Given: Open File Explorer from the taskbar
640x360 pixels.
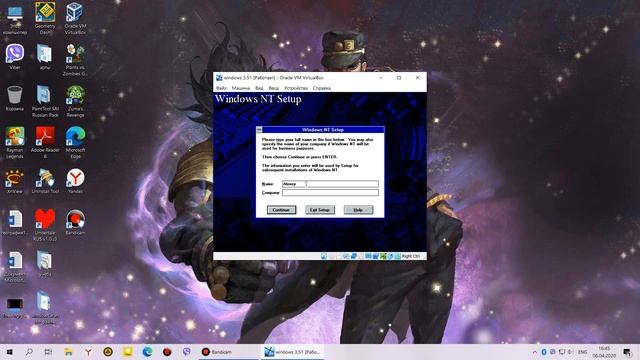Looking at the screenshot, I should 68,352.
